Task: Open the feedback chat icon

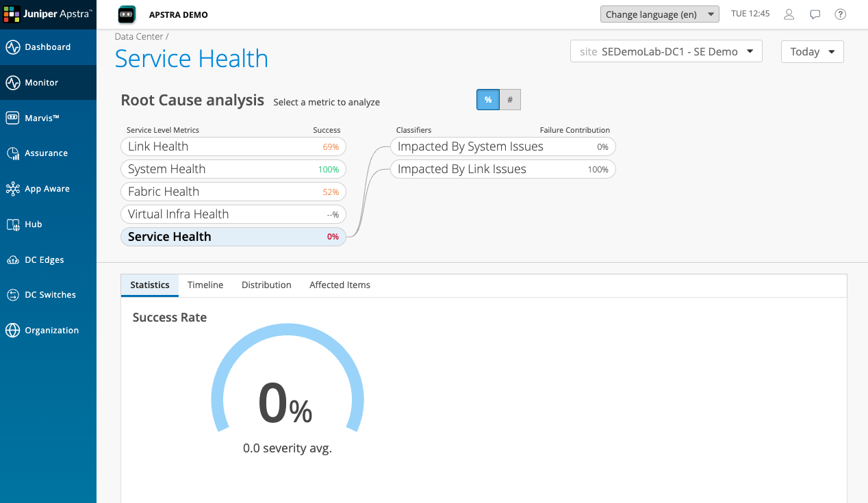Action: (x=815, y=14)
